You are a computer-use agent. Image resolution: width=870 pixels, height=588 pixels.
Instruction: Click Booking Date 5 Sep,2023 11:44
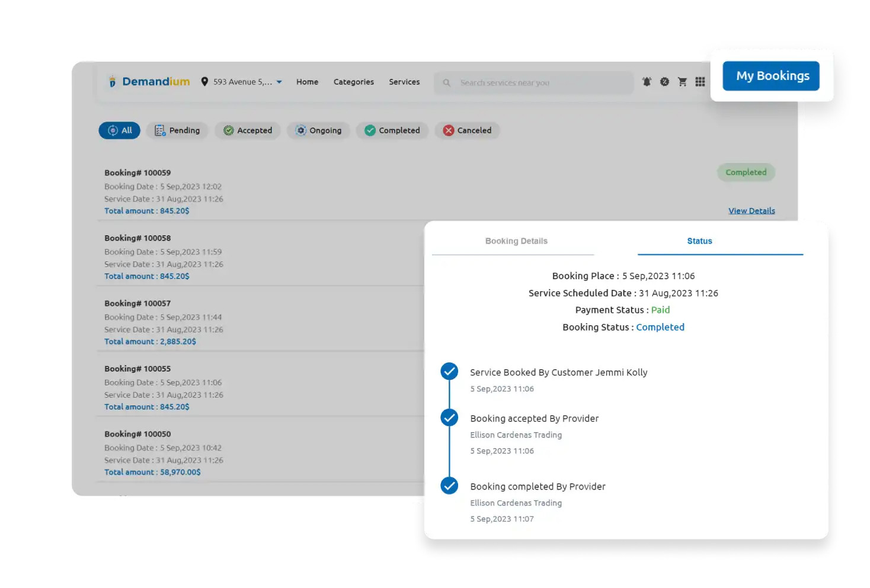(x=163, y=317)
